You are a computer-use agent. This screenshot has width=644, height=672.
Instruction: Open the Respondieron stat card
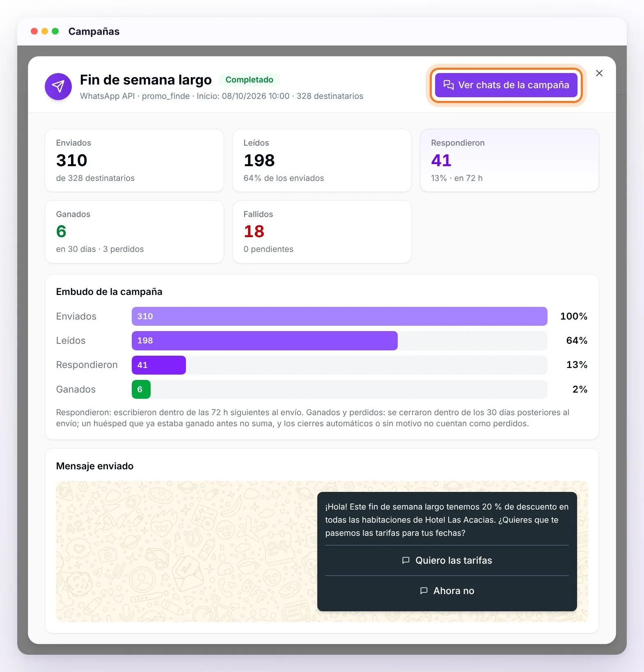tap(509, 160)
